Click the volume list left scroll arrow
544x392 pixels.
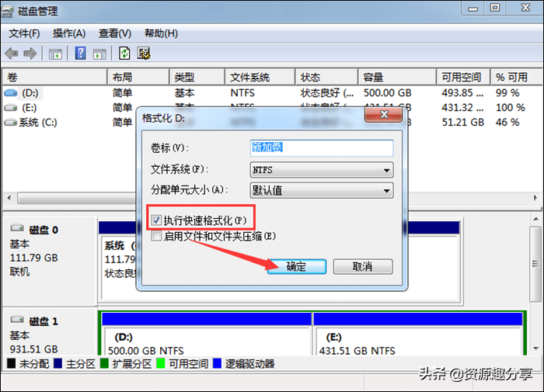coord(9,198)
